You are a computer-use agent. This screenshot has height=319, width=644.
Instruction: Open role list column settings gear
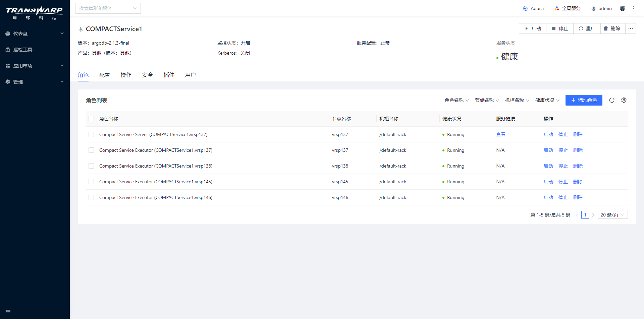tap(624, 100)
